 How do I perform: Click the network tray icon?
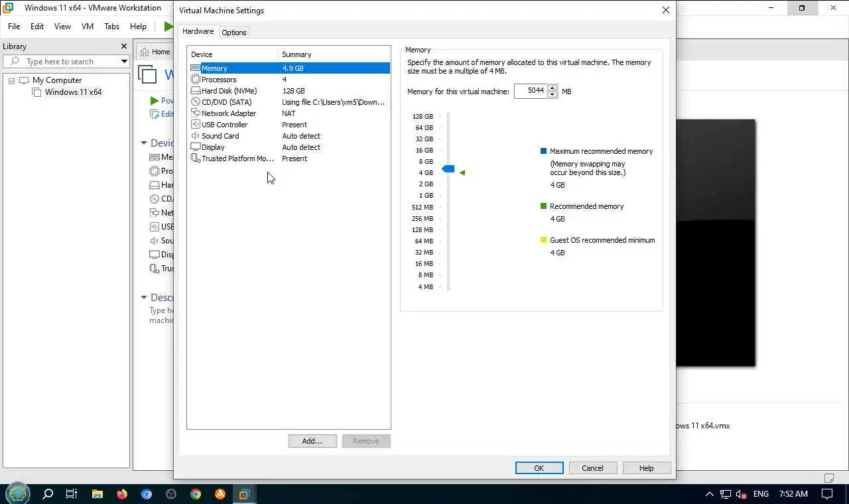[x=726, y=494]
